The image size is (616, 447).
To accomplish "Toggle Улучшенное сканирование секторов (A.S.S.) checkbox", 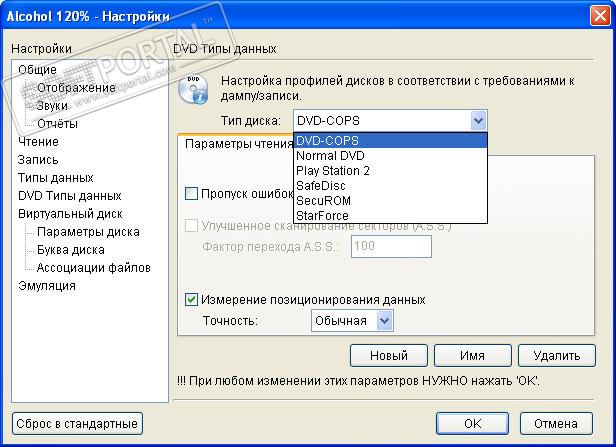I will [x=191, y=226].
